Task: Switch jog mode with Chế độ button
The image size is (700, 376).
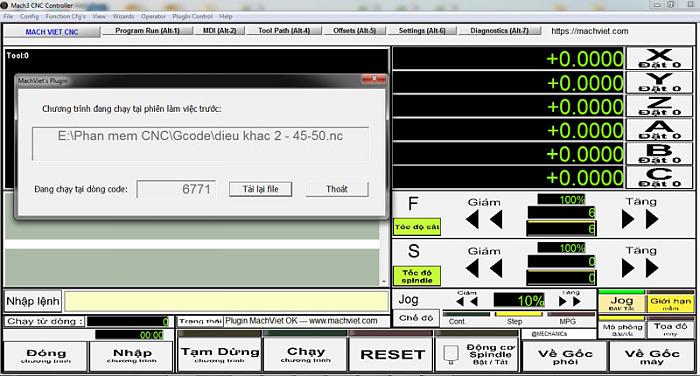Action: tap(416, 318)
